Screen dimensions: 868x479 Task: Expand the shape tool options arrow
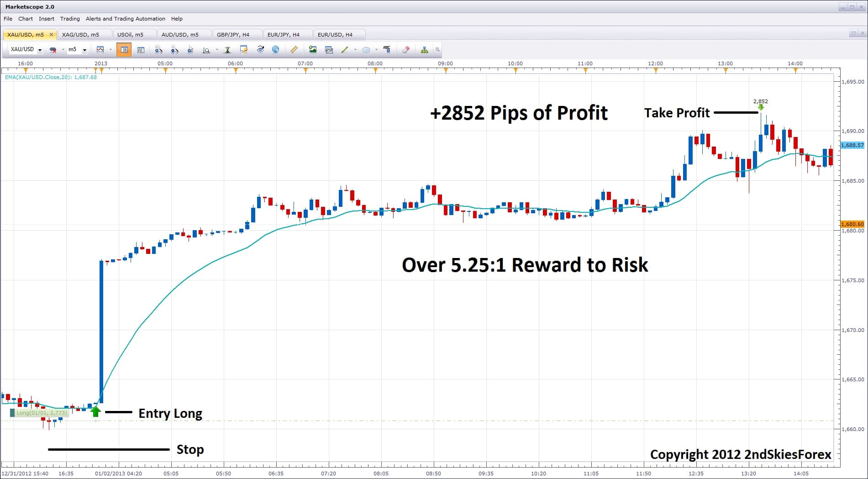pos(376,50)
